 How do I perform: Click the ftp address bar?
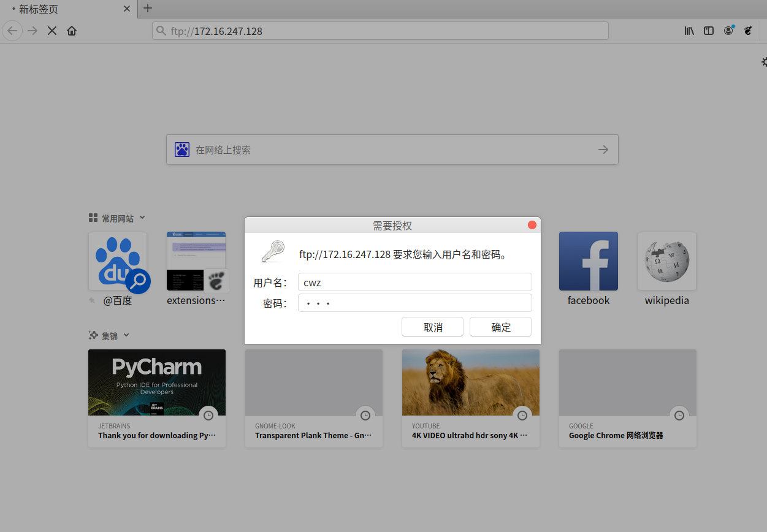tap(380, 31)
